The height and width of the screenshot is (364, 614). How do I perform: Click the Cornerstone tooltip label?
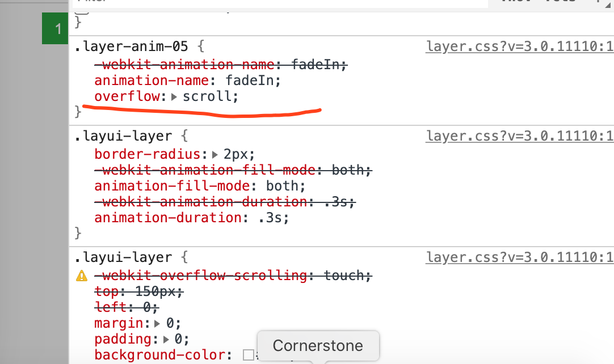tap(317, 345)
